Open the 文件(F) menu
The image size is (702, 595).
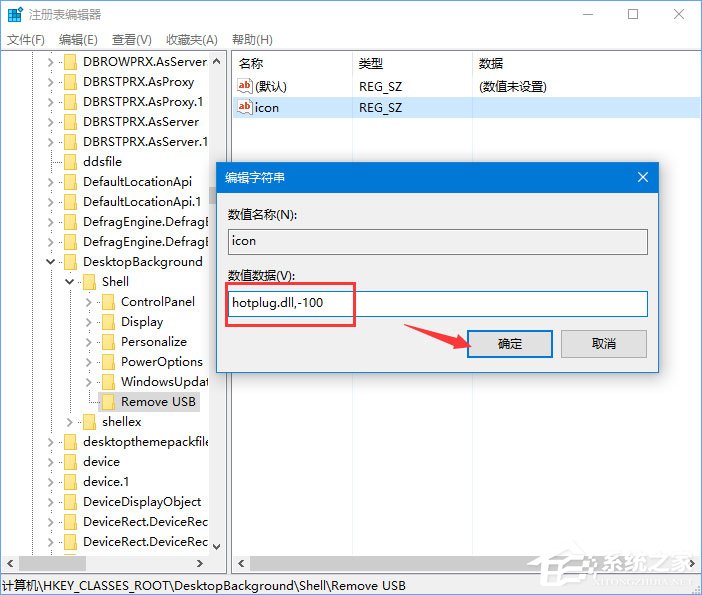(26, 40)
